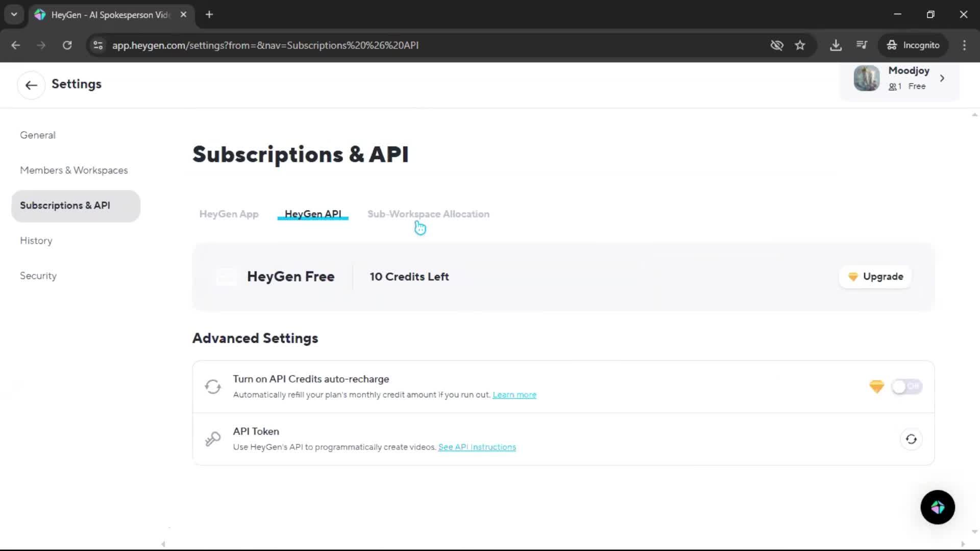Open the browser downloads icon

click(836, 45)
